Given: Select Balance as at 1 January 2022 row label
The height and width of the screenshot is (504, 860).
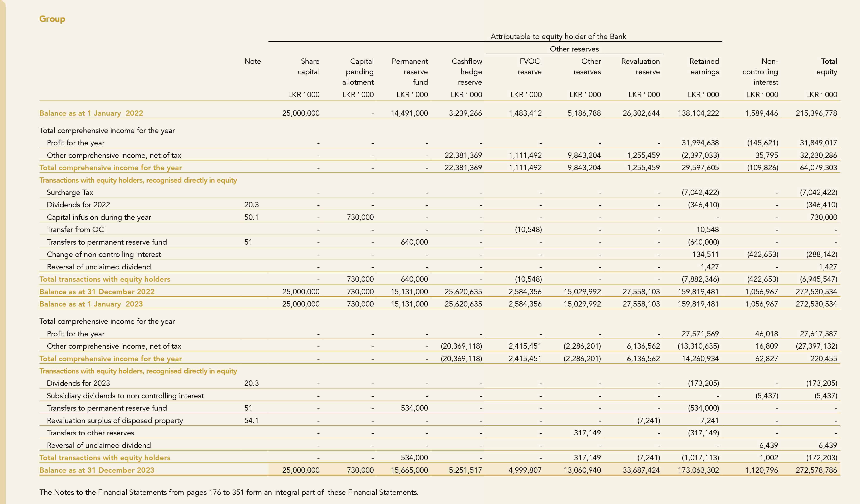Looking at the screenshot, I should click(91, 113).
